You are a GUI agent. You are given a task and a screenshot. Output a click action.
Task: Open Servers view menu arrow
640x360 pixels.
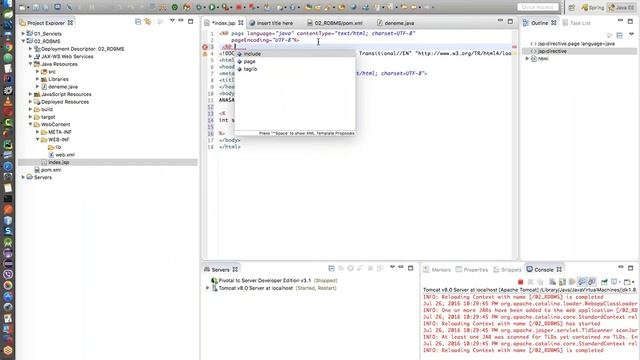pos(392,267)
